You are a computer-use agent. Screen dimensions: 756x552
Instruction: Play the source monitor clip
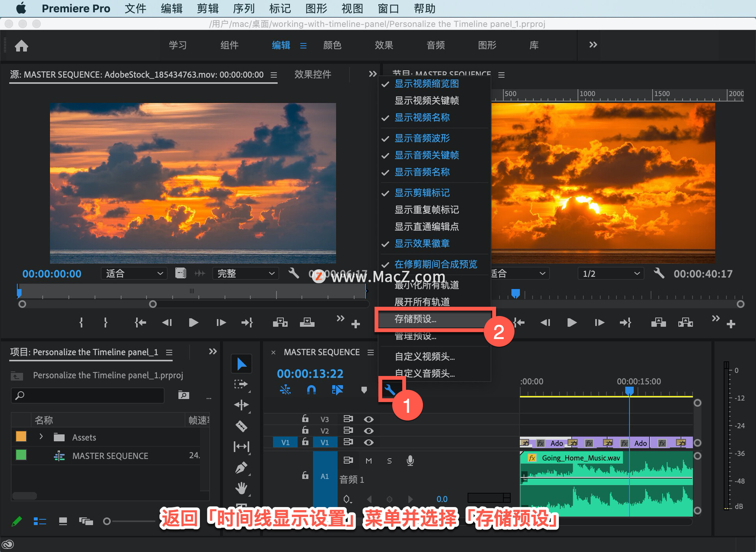(193, 323)
